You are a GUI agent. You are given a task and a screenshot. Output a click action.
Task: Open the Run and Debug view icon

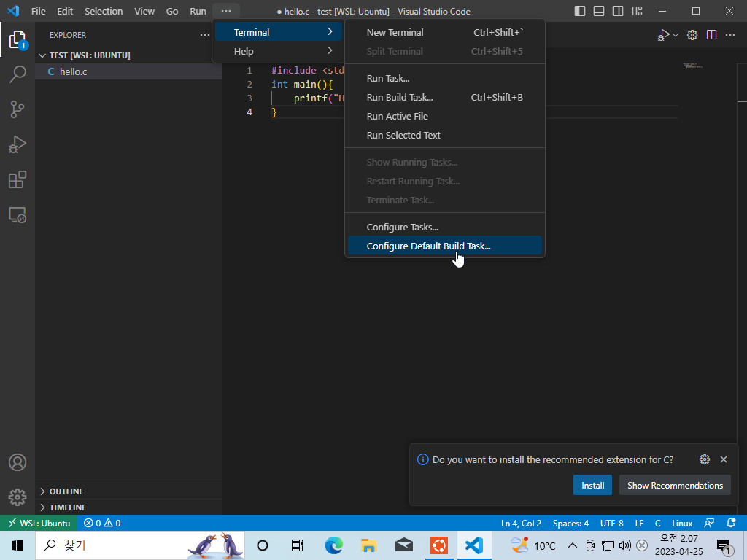coord(18,144)
